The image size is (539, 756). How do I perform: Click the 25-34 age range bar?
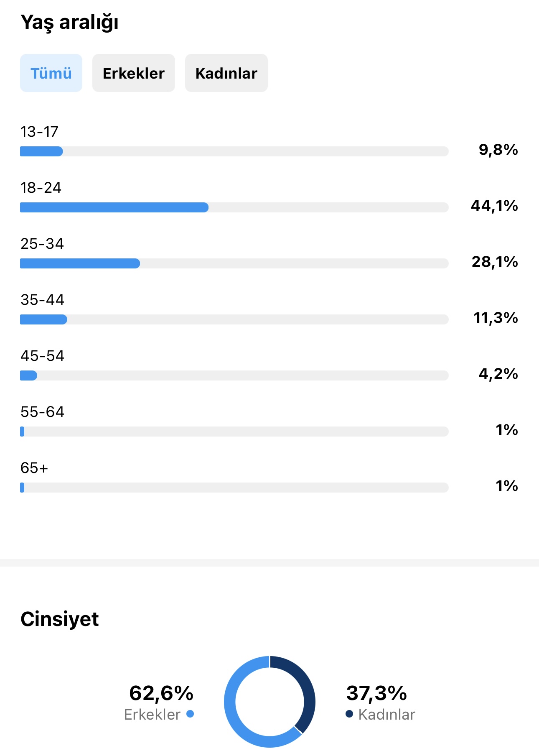(x=234, y=263)
